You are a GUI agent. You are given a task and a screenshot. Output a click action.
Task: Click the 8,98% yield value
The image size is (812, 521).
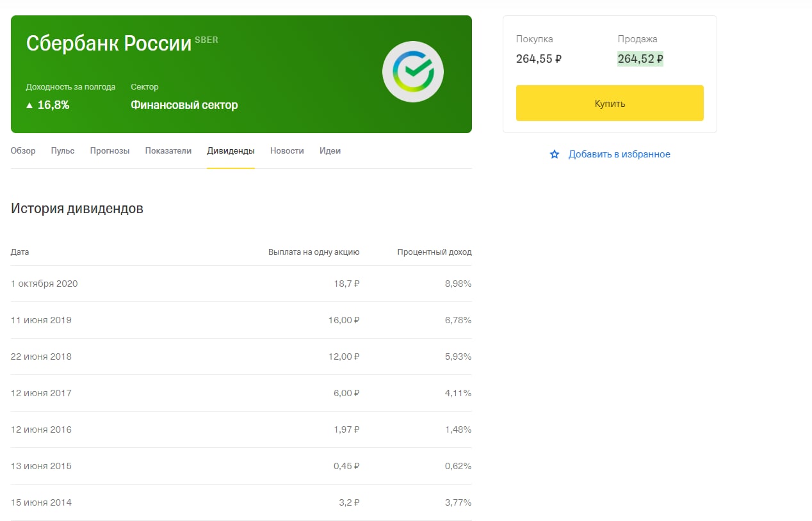(459, 284)
